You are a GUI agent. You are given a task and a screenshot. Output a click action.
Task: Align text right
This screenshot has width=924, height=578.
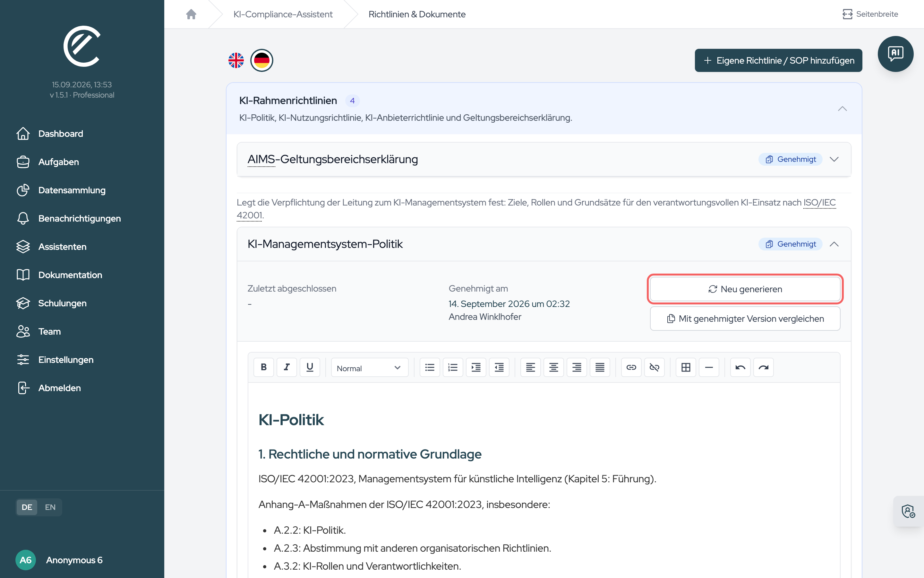pos(577,367)
